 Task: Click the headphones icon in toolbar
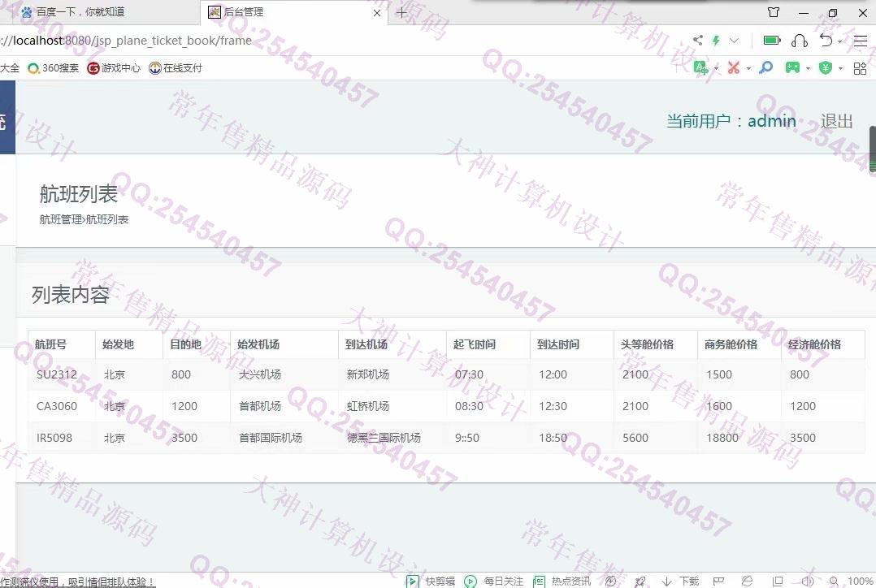tap(800, 41)
